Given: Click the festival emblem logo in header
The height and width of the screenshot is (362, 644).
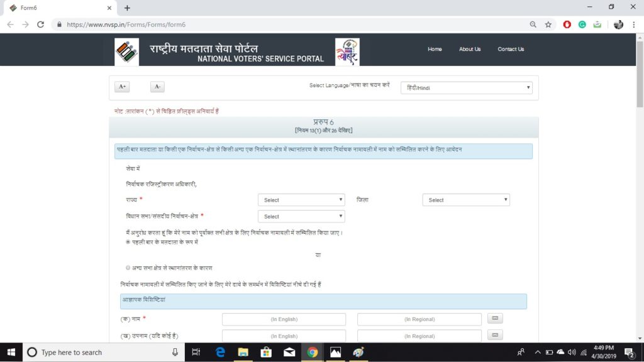Looking at the screenshot, I should (x=347, y=52).
